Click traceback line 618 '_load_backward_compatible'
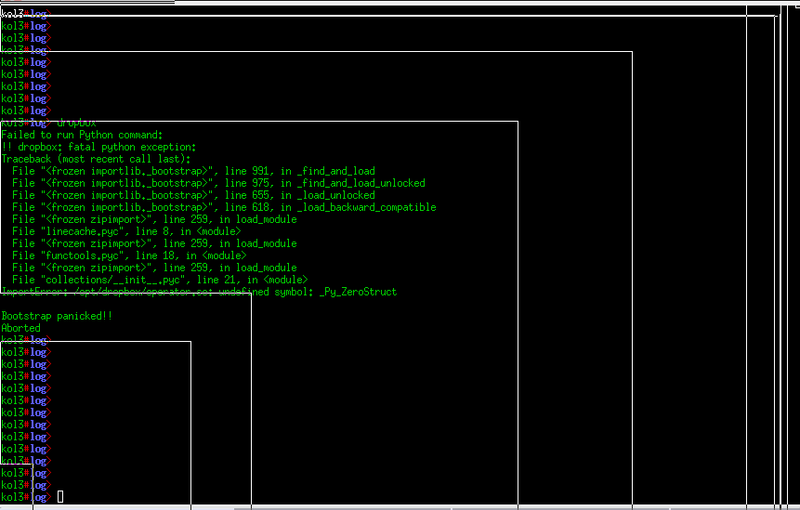This screenshot has width=800, height=510. (224, 208)
